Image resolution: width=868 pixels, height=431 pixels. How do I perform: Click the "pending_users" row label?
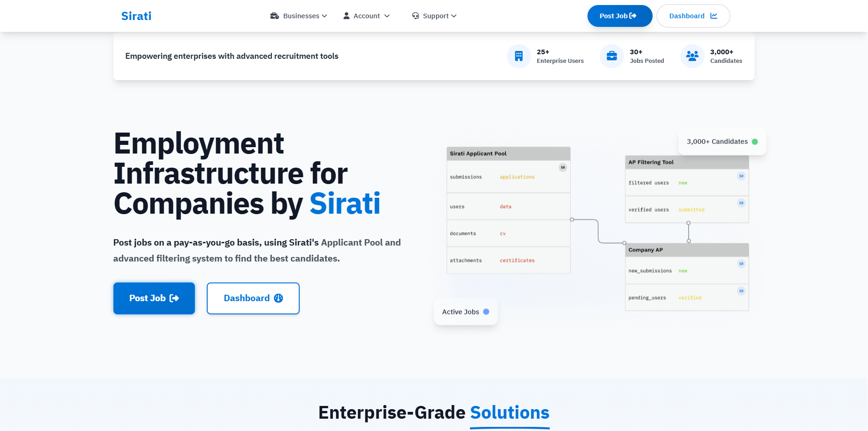(647, 298)
